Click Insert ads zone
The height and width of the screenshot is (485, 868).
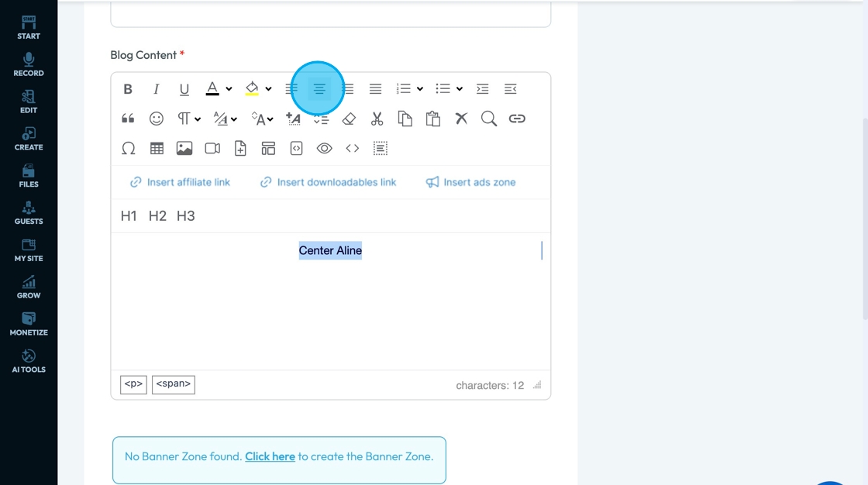point(470,182)
